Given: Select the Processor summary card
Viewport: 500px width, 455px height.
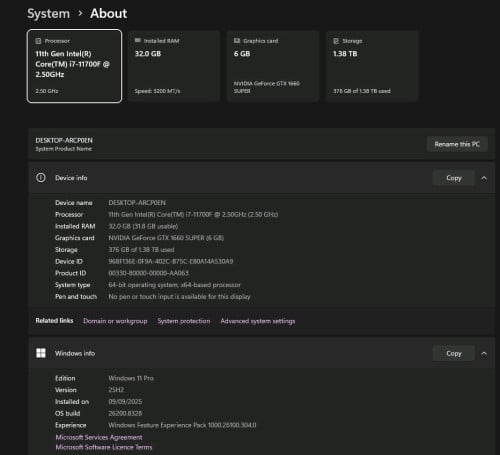Looking at the screenshot, I should [x=74, y=66].
